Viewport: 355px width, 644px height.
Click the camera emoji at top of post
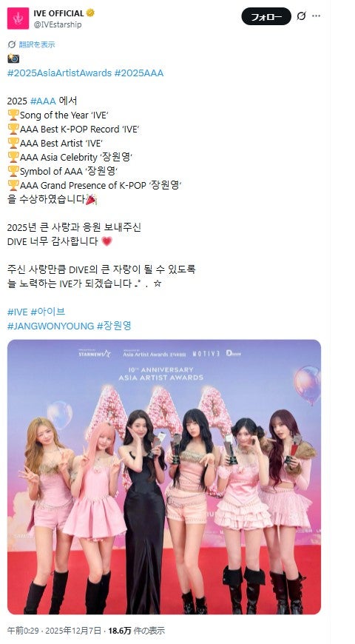coord(13,58)
